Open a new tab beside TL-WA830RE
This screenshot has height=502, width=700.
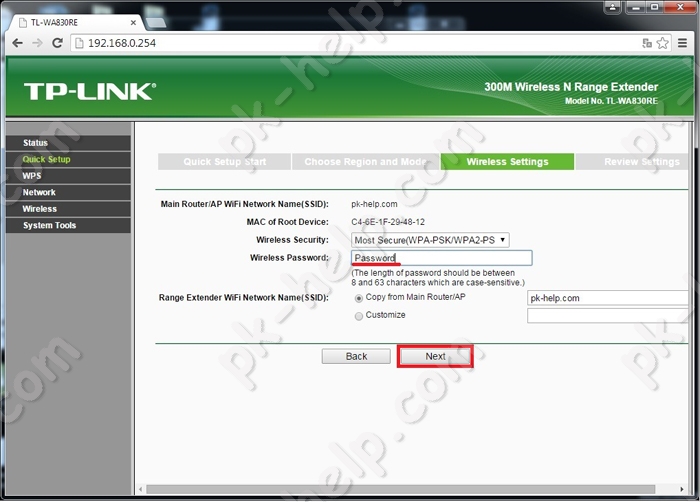pos(155,22)
